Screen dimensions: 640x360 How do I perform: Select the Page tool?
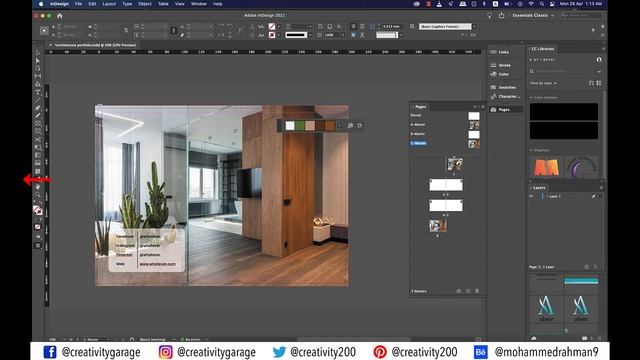(38, 69)
